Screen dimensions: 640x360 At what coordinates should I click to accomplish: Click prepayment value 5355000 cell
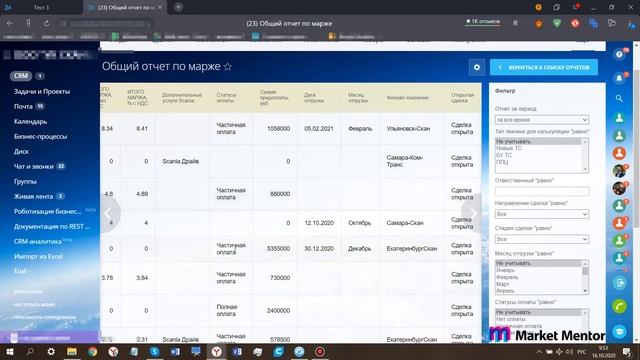pos(278,249)
